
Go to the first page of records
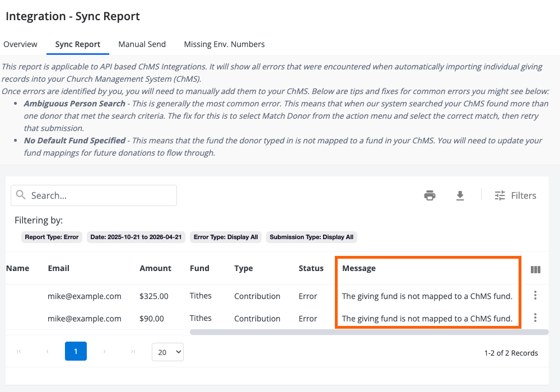[x=19, y=352]
